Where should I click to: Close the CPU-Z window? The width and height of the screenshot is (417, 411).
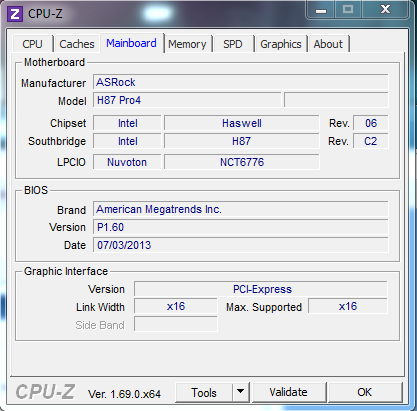click(385, 10)
